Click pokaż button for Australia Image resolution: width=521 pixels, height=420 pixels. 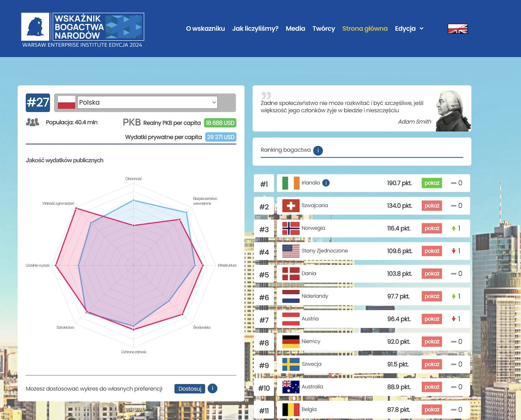coord(432,387)
